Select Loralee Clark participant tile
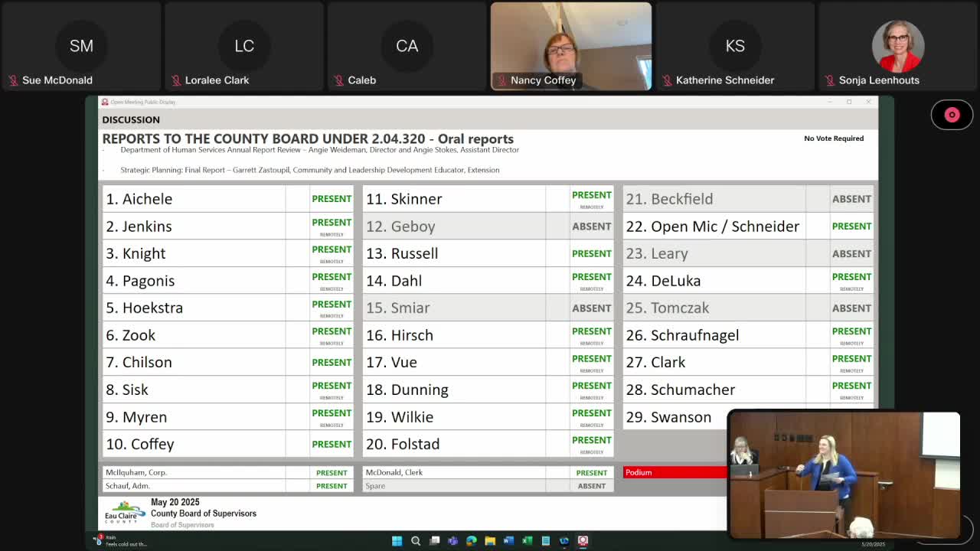Viewport: 980px width, 551px height. point(244,46)
